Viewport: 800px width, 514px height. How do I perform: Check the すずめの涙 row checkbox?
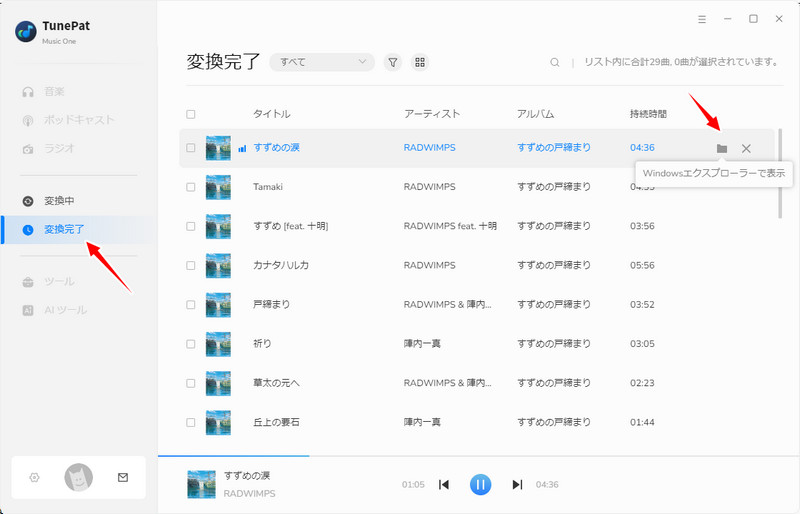click(191, 148)
